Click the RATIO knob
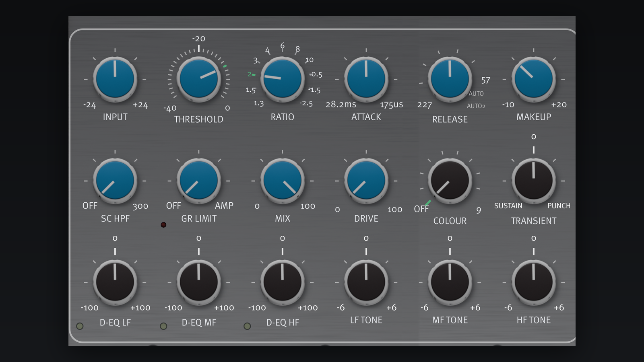This screenshot has height=362, width=644. point(283,79)
